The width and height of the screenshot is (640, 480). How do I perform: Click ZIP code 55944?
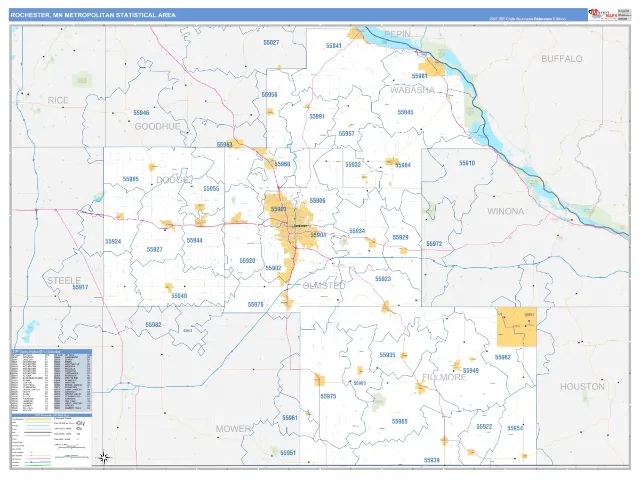[195, 241]
